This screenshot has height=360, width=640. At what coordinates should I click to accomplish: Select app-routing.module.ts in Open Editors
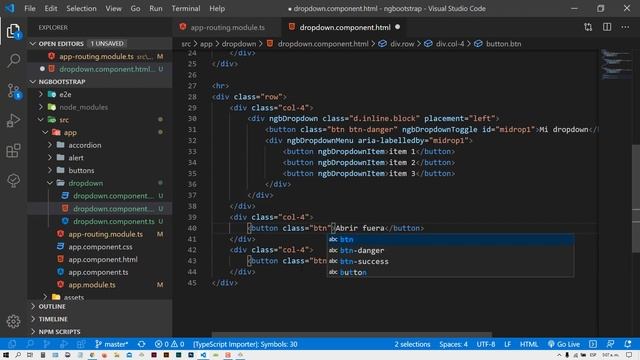[100, 56]
